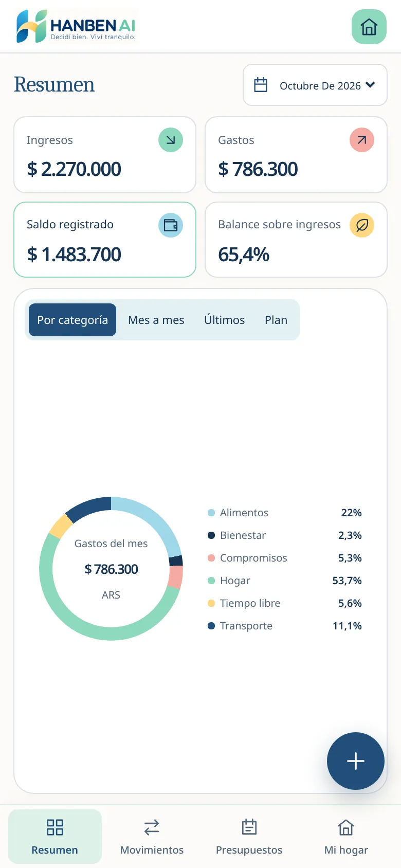Click the Resumen grid icon in bottom nav
This screenshot has width=401, height=868.
coord(54,827)
